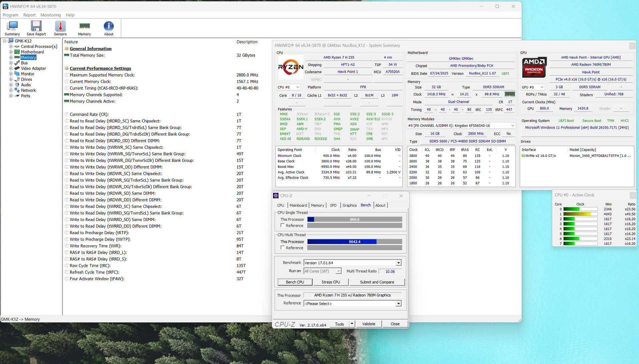639x364 pixels.
Task: Click the Save Report floppy icon
Action: (x=36, y=26)
